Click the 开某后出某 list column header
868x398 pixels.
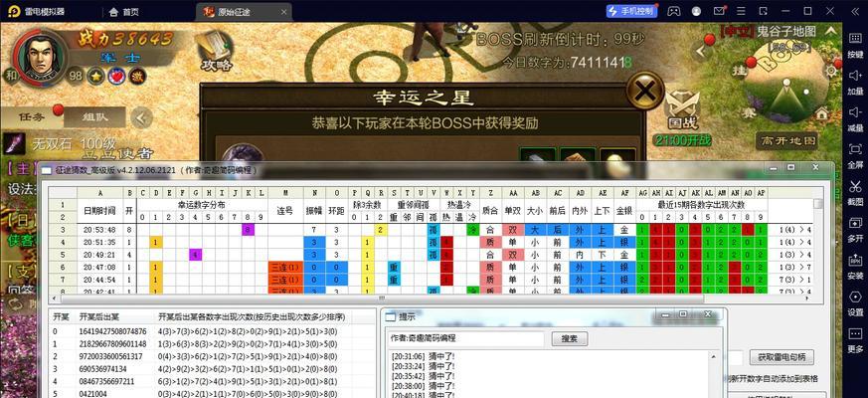(x=99, y=317)
